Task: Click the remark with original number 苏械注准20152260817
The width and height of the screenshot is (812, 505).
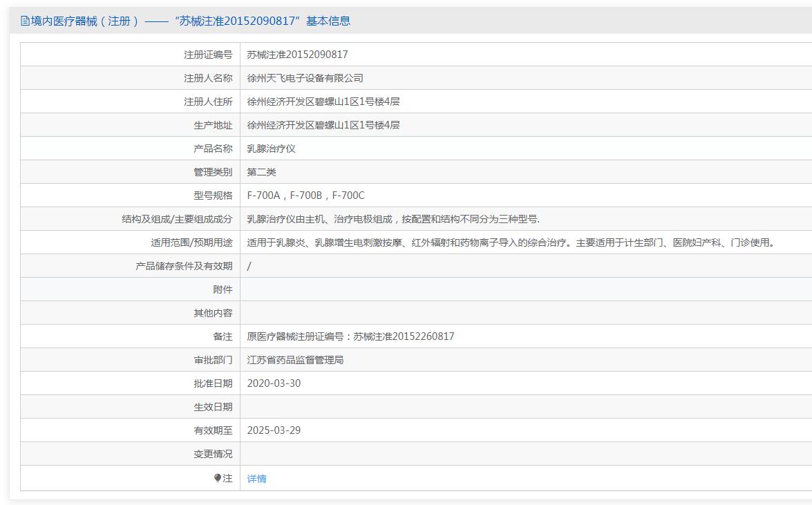Action: coord(350,336)
